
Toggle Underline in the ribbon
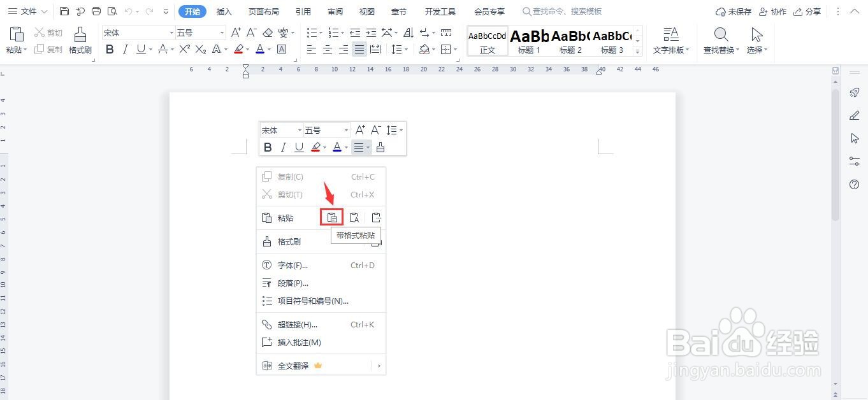point(141,49)
